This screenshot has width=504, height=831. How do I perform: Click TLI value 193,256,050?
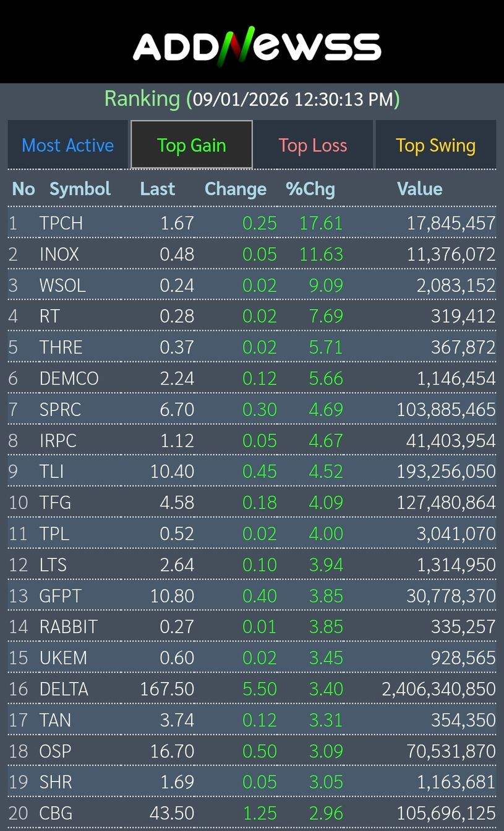(x=446, y=472)
